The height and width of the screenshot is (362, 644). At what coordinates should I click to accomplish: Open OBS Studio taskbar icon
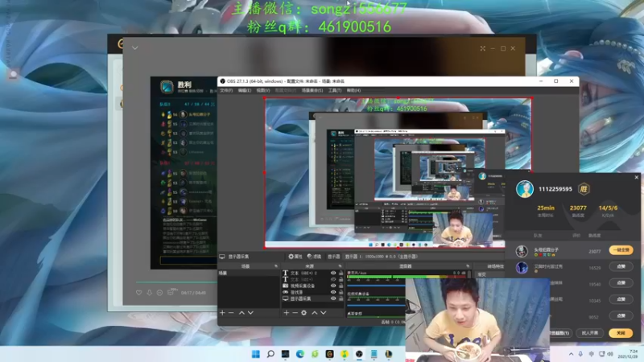tap(359, 354)
